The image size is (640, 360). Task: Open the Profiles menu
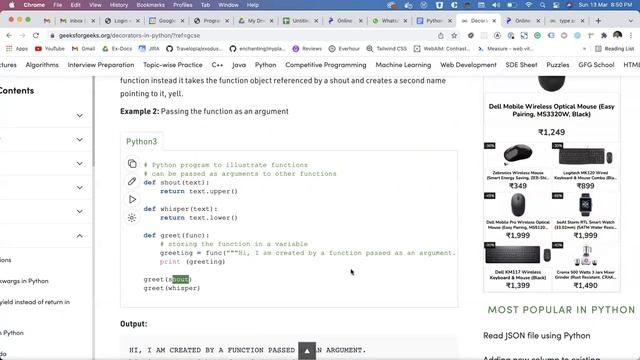click(182, 5)
